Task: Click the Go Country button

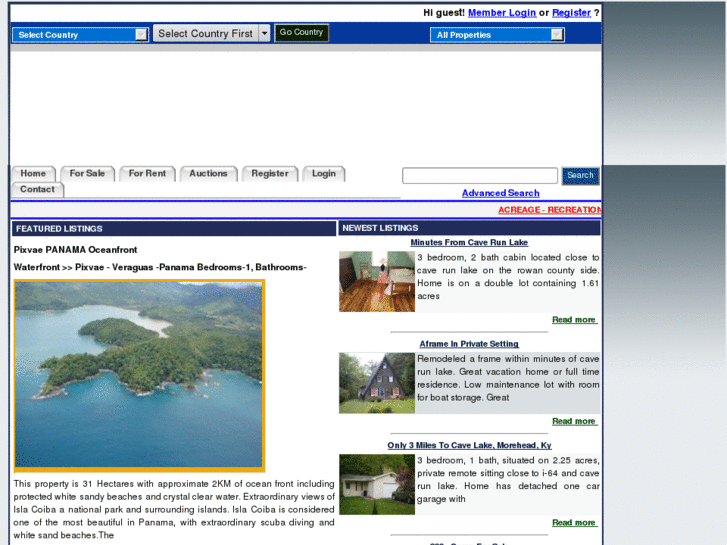Action: click(301, 32)
